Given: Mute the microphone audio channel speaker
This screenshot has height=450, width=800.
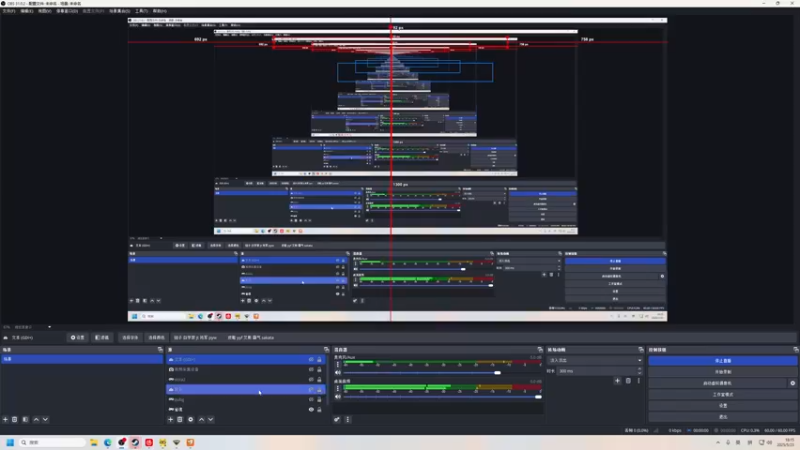Looking at the screenshot, I should pos(337,372).
